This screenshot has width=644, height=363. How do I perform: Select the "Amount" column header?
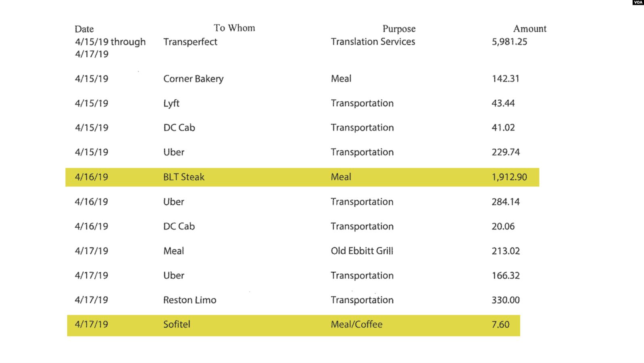coord(529,29)
